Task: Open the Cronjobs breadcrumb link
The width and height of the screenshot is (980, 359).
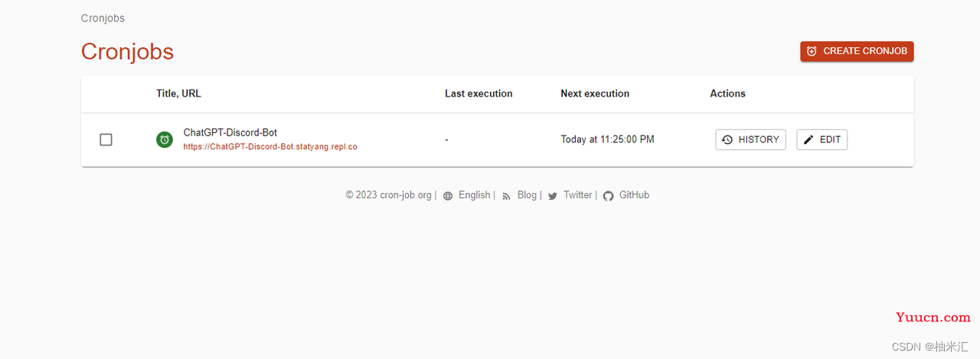Action: point(103,18)
